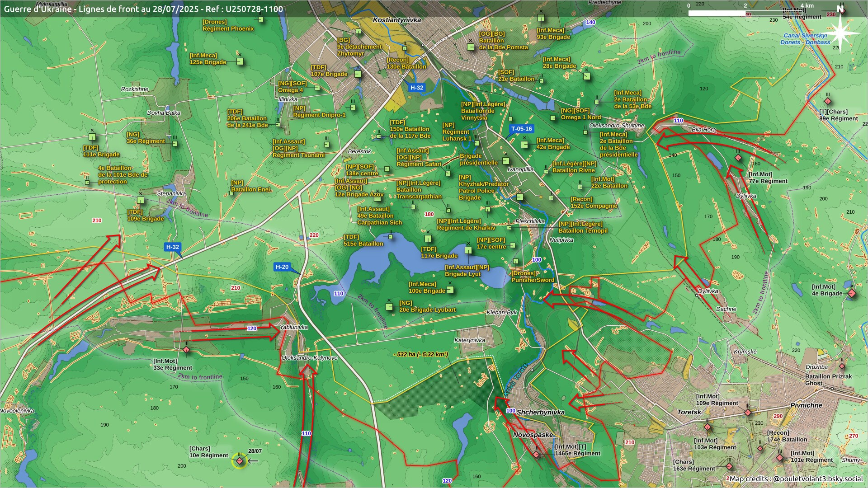Select the Brigade Lyut unit marker
Viewport: 868px width, 488px height.
click(468, 250)
